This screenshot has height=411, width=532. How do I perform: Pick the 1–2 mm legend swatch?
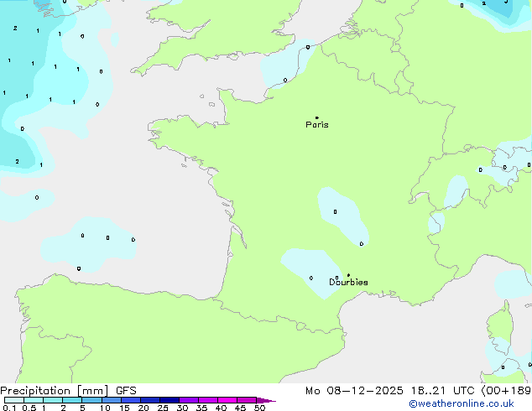tap(53, 400)
